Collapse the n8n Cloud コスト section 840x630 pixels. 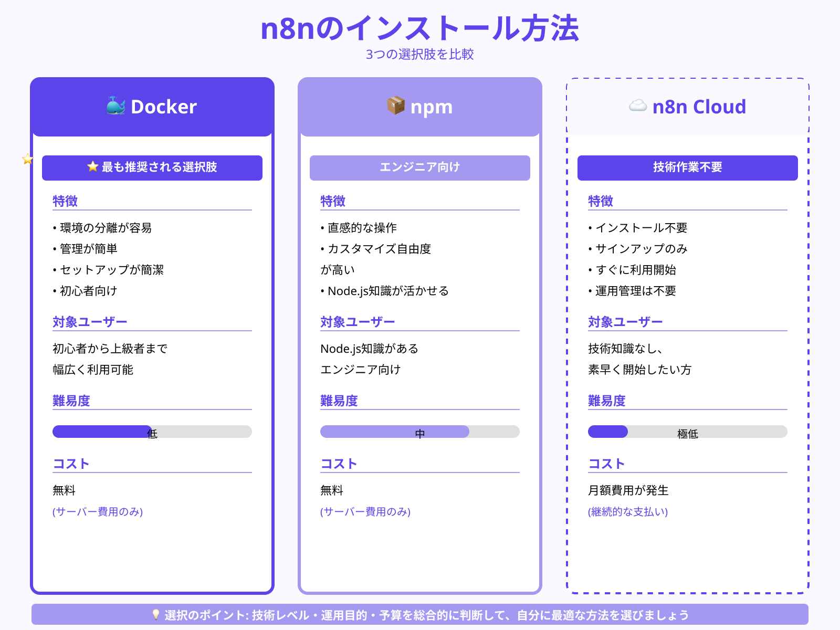point(607,463)
